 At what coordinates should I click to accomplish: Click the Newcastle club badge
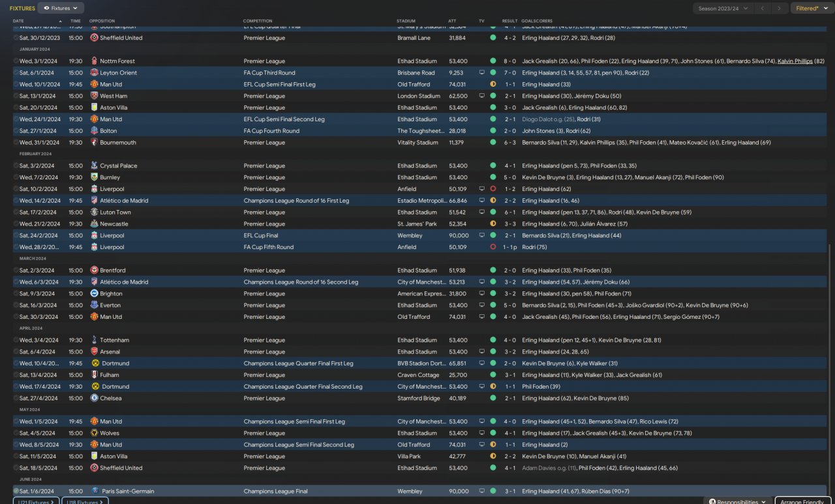tap(95, 224)
